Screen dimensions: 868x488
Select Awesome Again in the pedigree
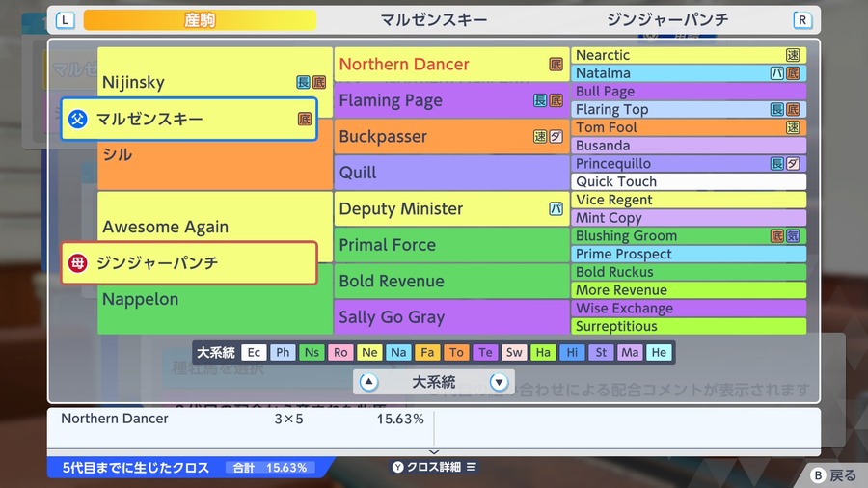click(x=215, y=217)
